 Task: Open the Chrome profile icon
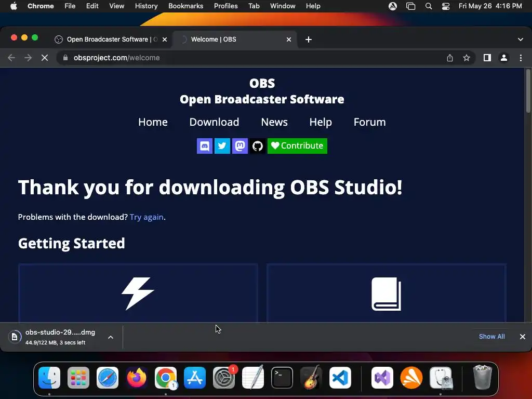[x=504, y=58]
